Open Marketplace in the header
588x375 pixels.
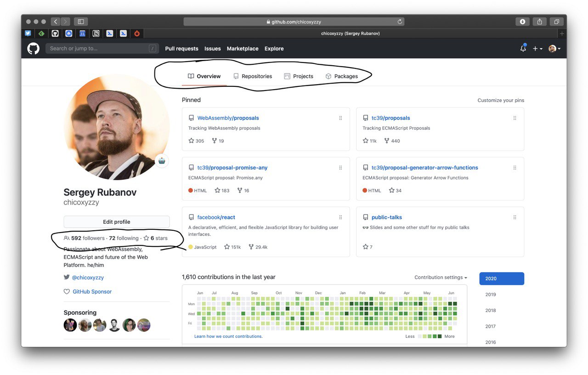point(243,48)
